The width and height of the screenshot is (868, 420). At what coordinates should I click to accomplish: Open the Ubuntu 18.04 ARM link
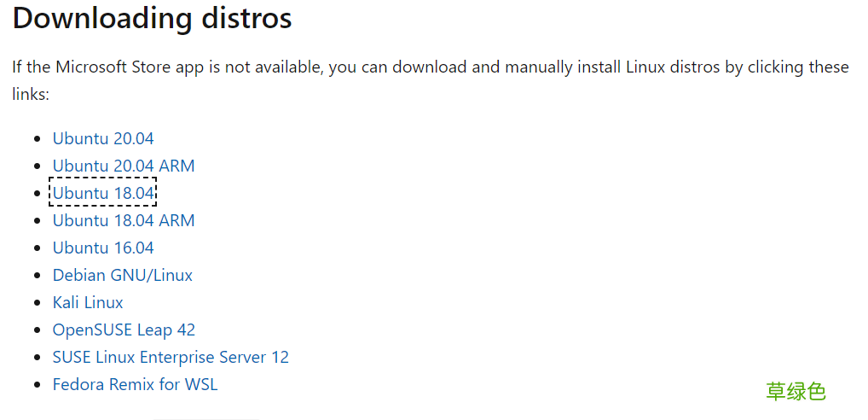tap(124, 220)
